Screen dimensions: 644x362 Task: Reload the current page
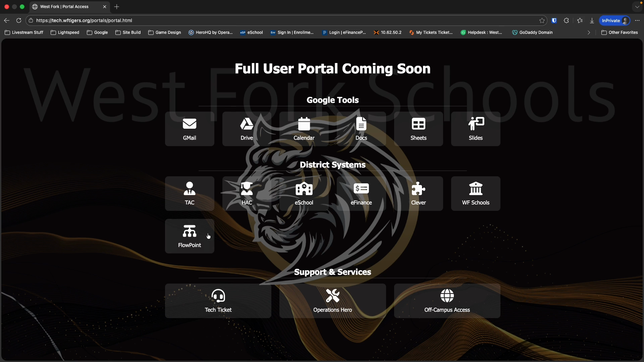click(19, 20)
